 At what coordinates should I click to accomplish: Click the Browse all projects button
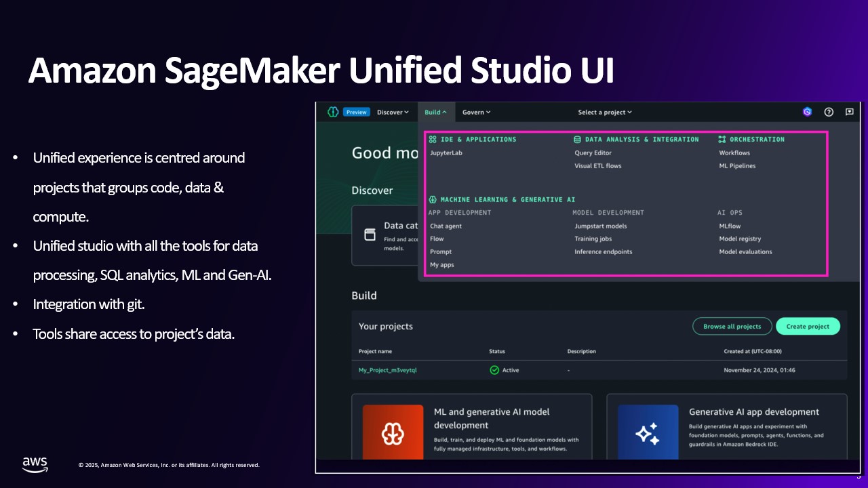click(732, 327)
